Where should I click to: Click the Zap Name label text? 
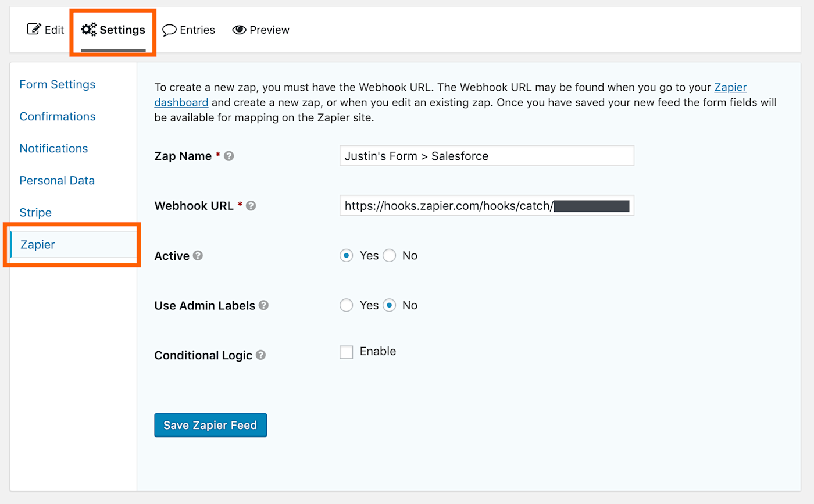point(183,156)
